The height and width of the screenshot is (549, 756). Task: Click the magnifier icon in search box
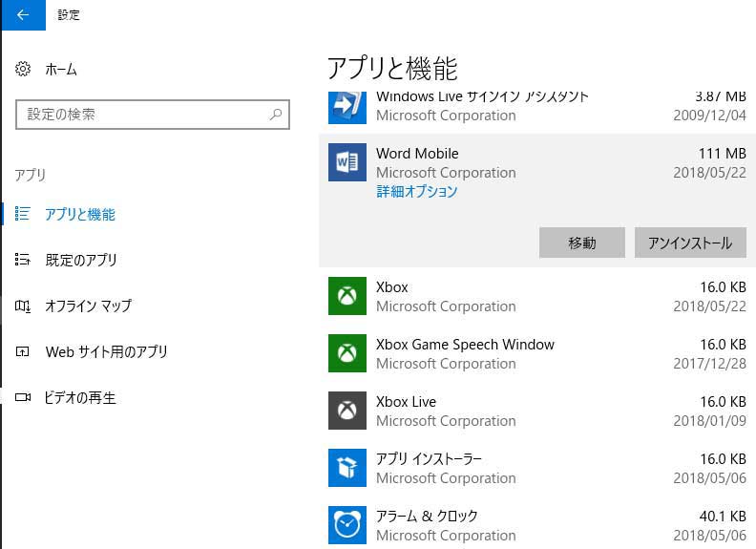pyautogui.click(x=276, y=115)
